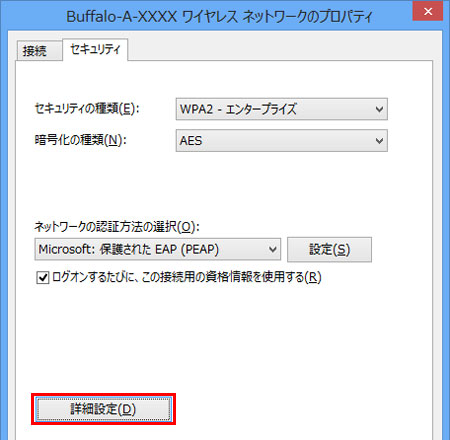
Task: Click the arrow of the PEAP authentication dropdown
Action: tap(273, 249)
